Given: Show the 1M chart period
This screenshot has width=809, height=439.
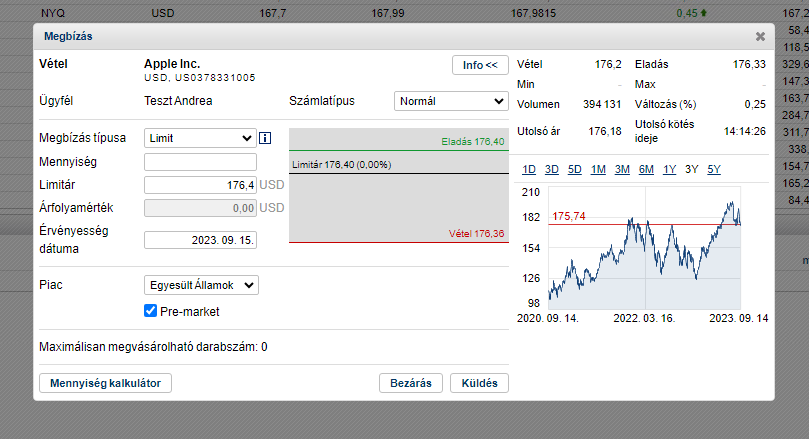Looking at the screenshot, I should pos(598,169).
